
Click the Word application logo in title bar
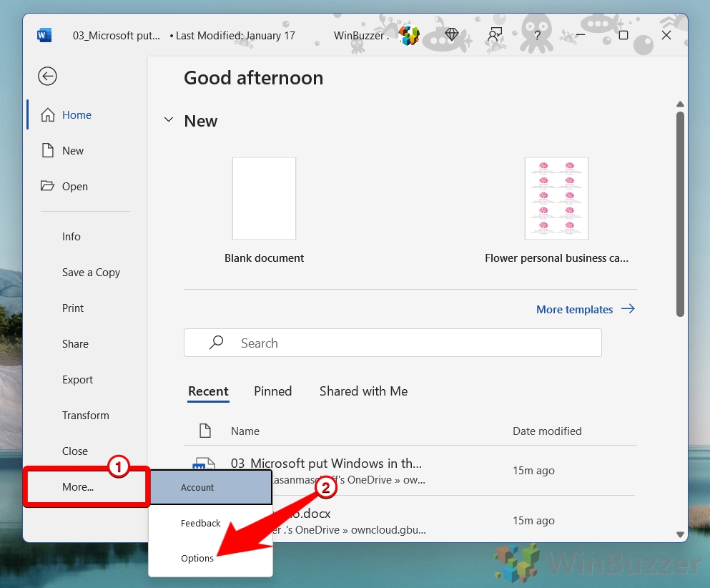coord(44,35)
